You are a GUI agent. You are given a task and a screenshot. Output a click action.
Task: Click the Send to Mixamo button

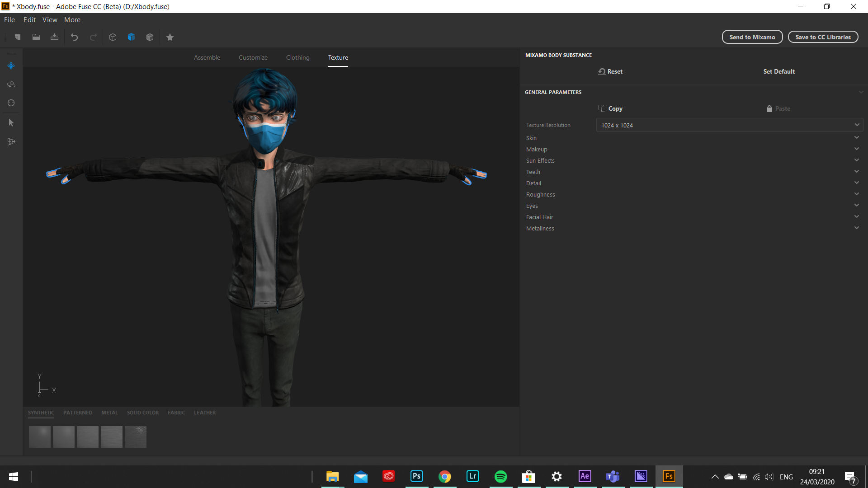click(x=752, y=37)
